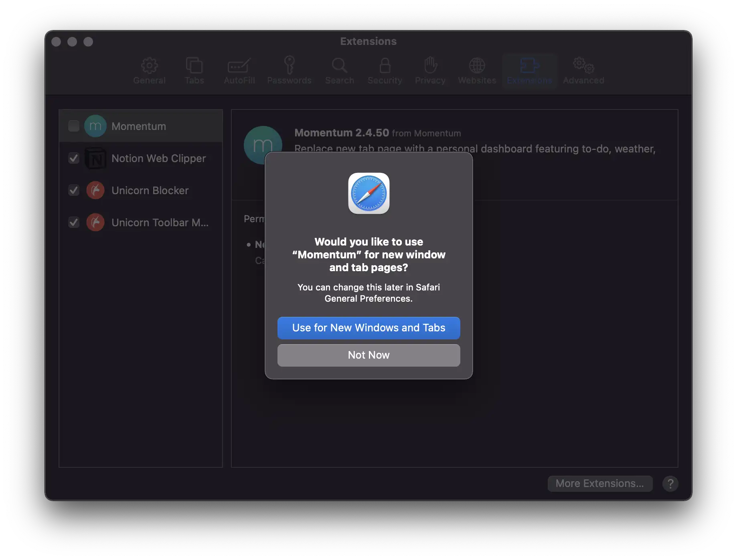Click the Unicorn Blocker icon
737x560 pixels.
click(x=95, y=190)
